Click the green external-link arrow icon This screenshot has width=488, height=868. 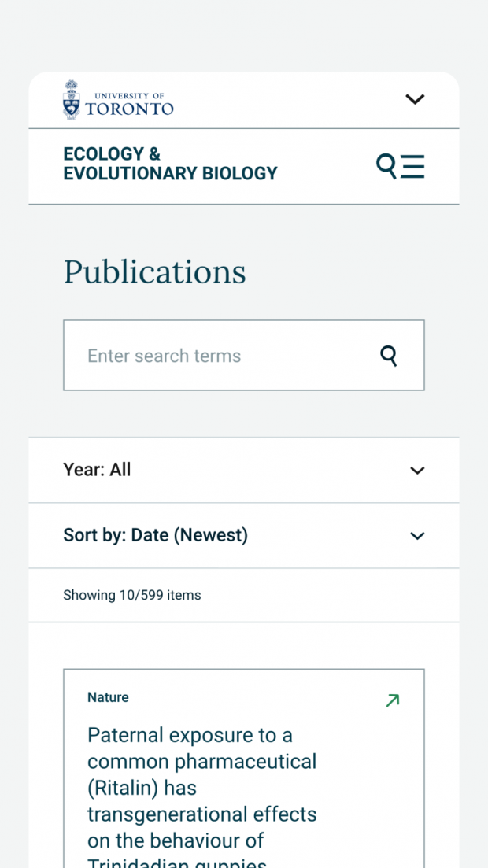tap(392, 700)
